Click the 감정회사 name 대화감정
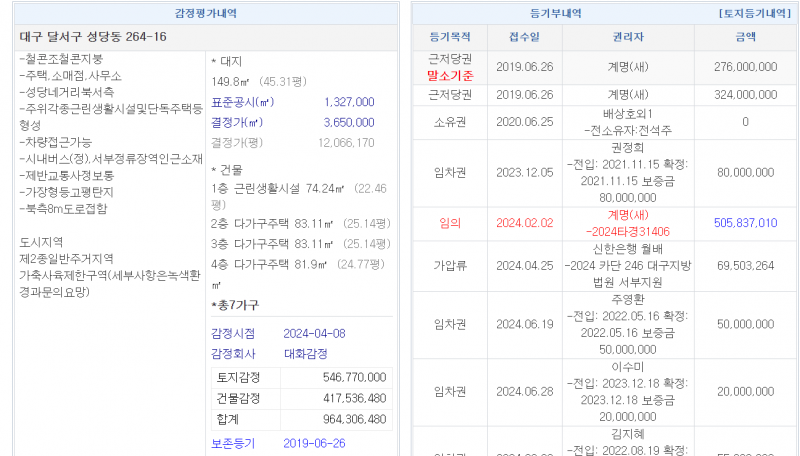The width and height of the screenshot is (800, 456). (304, 353)
